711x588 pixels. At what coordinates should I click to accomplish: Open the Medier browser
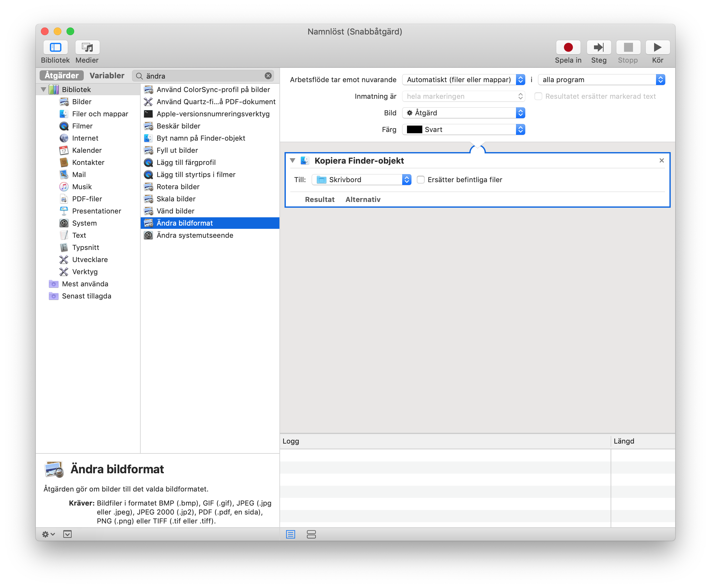coord(87,47)
